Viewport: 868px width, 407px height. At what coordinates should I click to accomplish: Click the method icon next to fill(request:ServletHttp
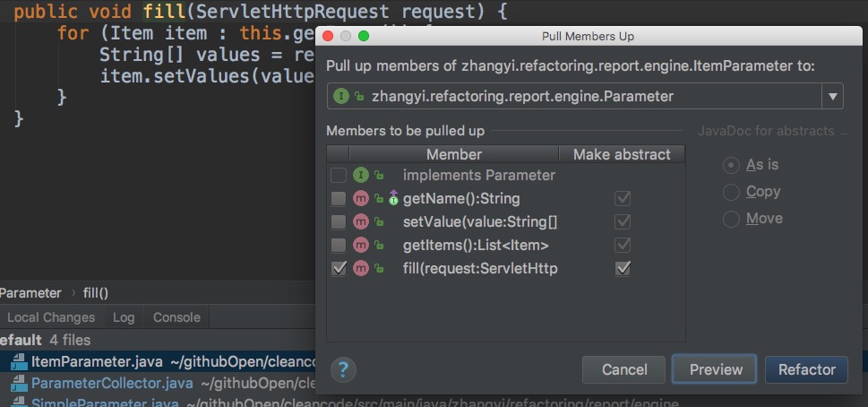[x=361, y=268]
